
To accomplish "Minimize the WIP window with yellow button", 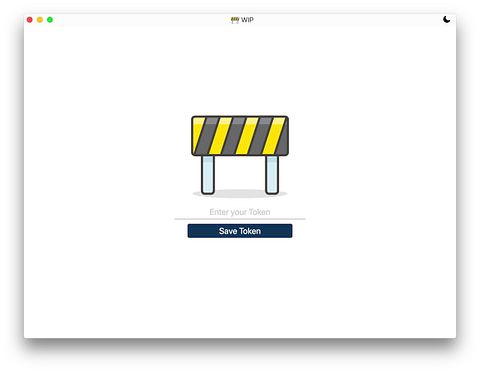I will (x=40, y=20).
